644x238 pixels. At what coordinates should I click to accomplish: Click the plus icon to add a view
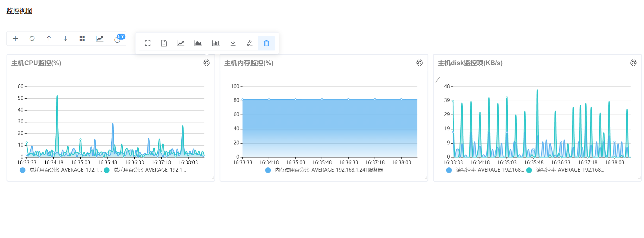[x=15, y=38]
